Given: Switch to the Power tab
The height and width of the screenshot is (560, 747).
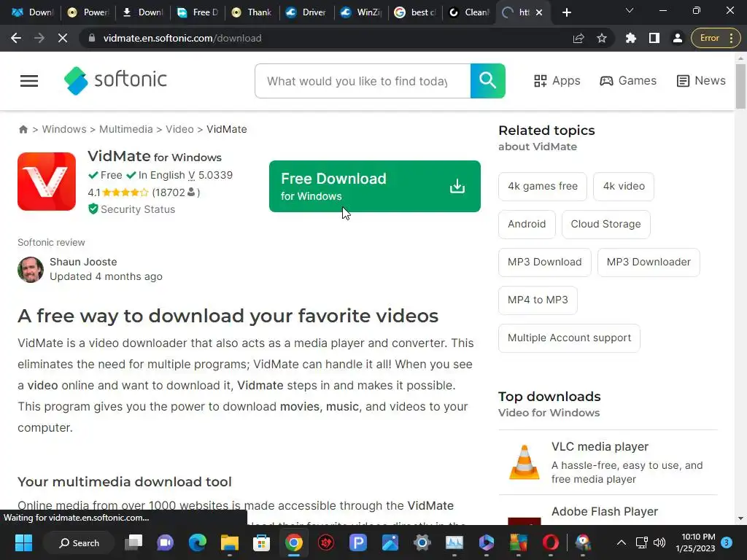Looking at the screenshot, I should [88, 12].
